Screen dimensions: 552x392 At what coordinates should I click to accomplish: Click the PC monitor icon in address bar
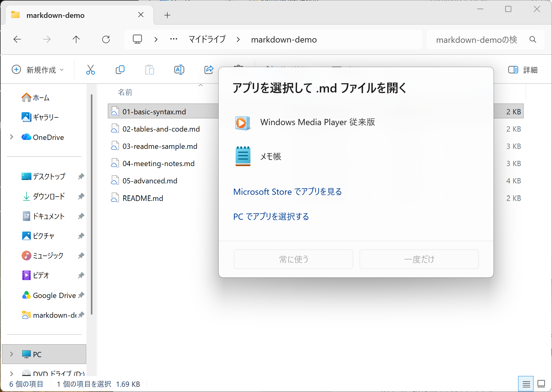pyautogui.click(x=137, y=39)
